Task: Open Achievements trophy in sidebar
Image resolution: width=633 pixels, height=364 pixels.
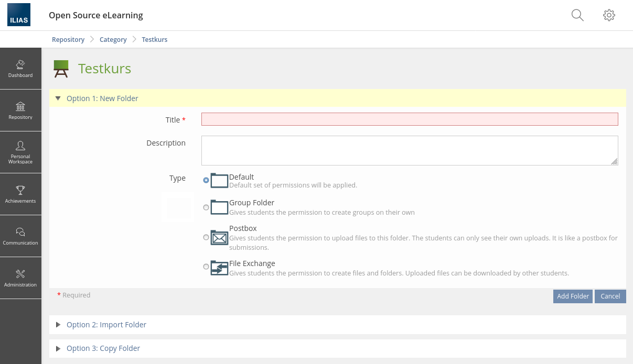Action: pos(20,194)
